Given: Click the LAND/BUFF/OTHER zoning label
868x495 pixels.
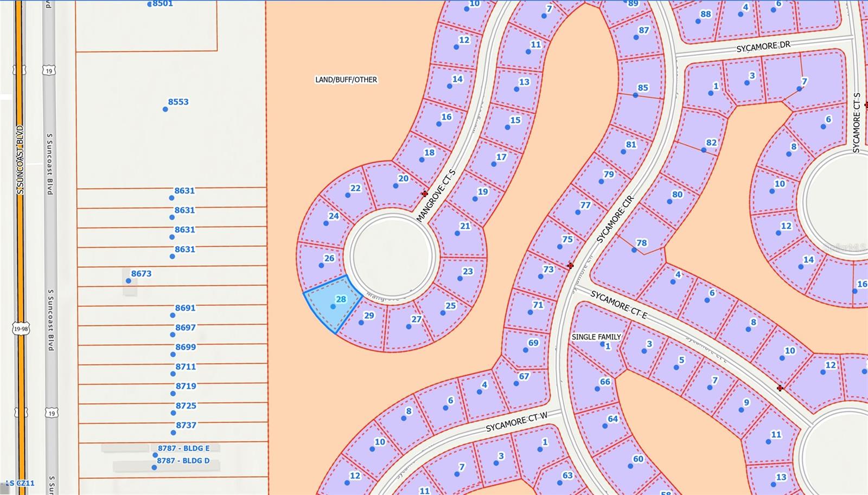Looking at the screenshot, I should click(346, 80).
